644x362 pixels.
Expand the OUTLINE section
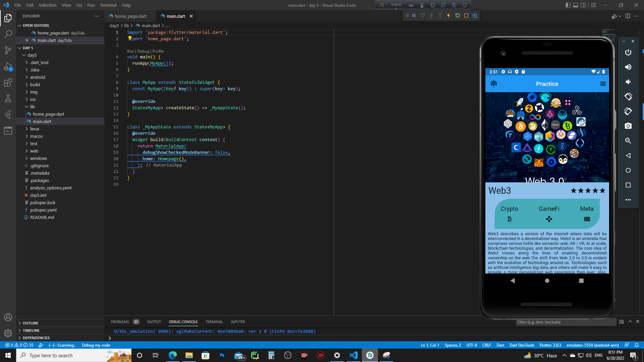click(31, 323)
